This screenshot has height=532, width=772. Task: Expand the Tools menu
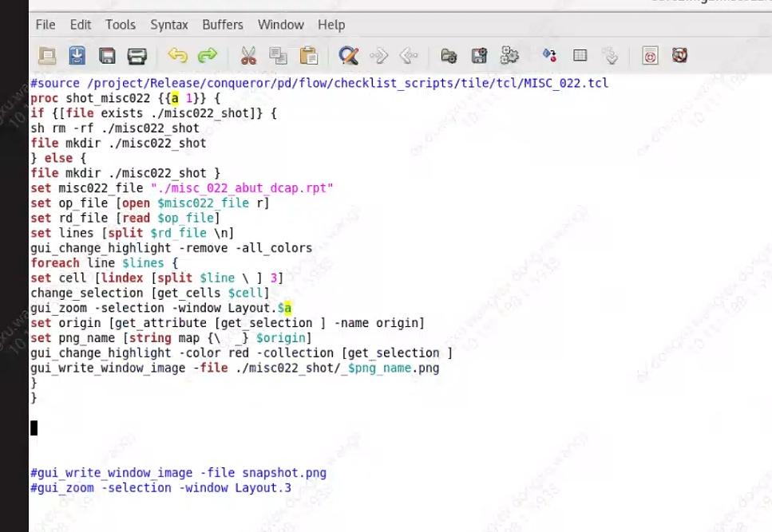point(121,25)
